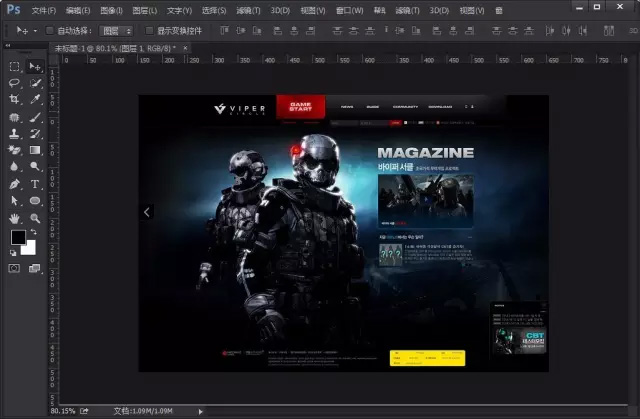Viewport: 640px width, 419px height.
Task: Close the 未标题-1 document tab
Action: click(x=185, y=48)
